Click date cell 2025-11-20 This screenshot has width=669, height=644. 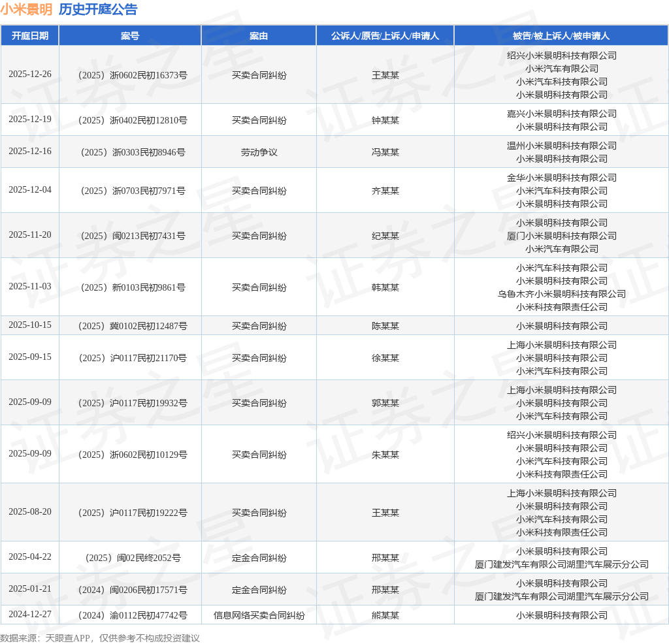30,235
